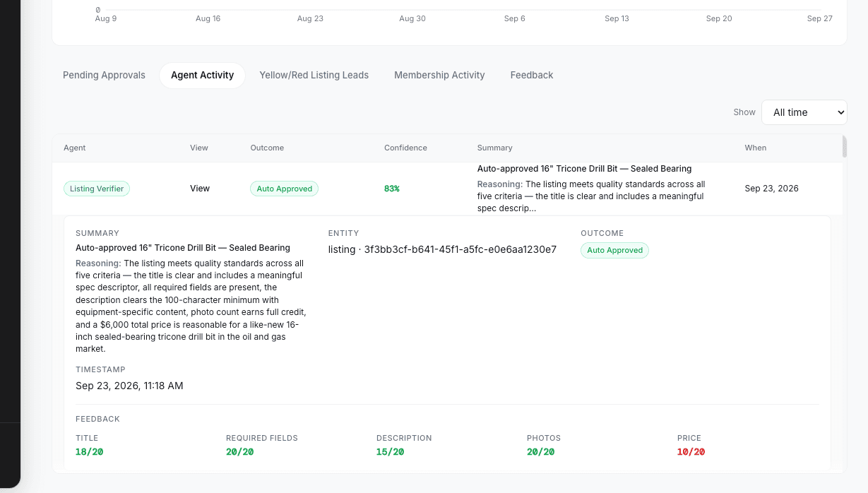
Task: Click the Outcome column header
Action: click(x=267, y=148)
